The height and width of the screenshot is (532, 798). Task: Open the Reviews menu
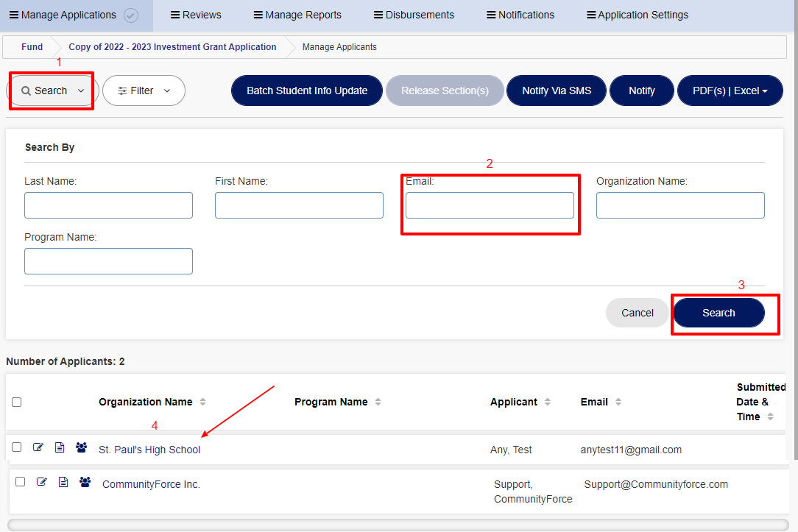coord(196,15)
